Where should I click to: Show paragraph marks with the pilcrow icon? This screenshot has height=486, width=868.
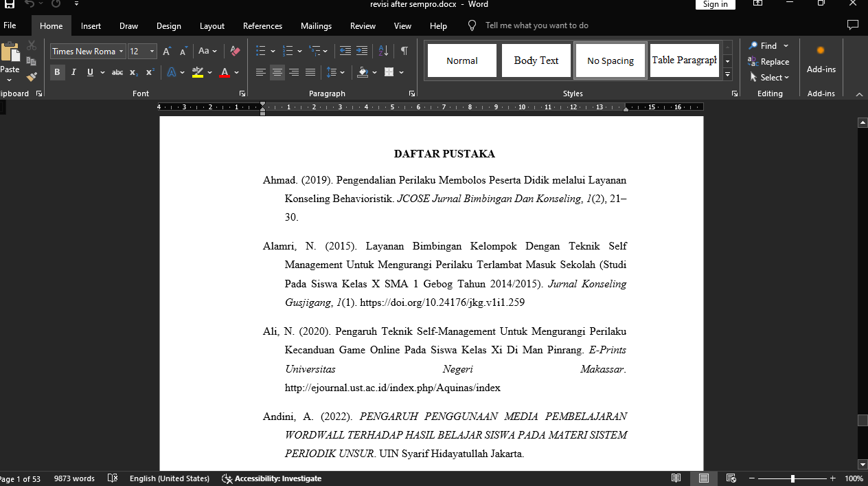pos(404,52)
